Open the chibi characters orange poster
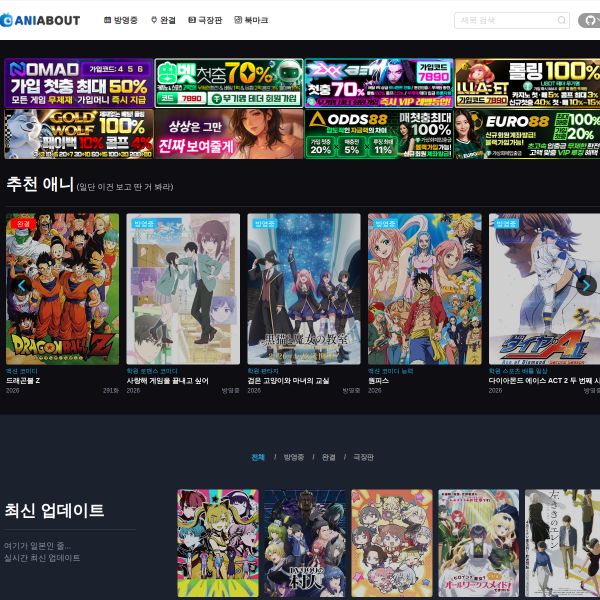600x600 pixels. pyautogui.click(x=392, y=543)
